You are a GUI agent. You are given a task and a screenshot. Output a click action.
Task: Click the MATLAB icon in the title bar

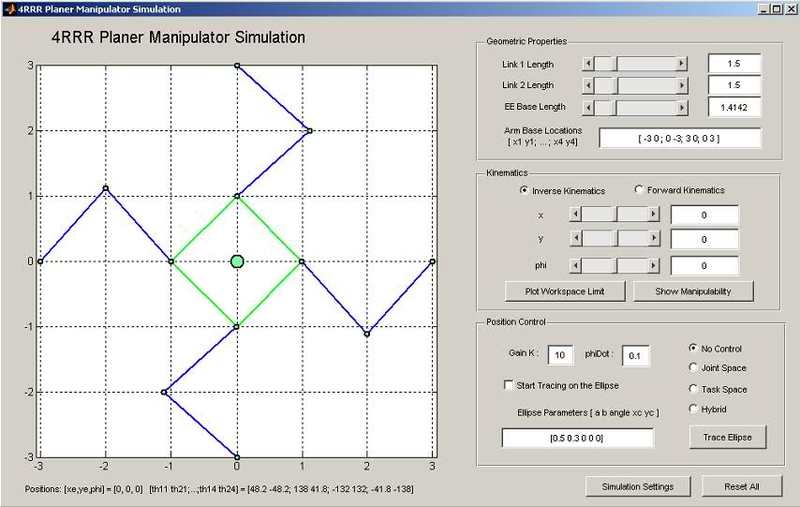8,8
